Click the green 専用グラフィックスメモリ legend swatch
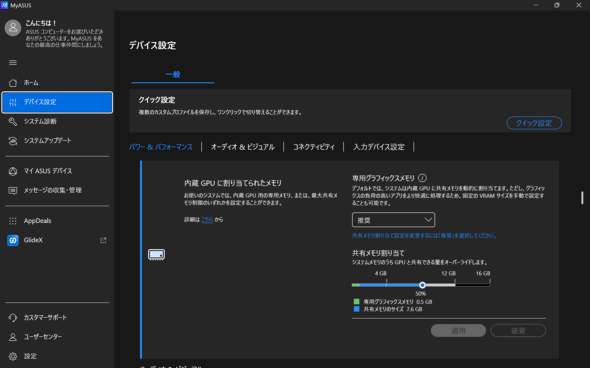The width and height of the screenshot is (590, 368). click(356, 302)
